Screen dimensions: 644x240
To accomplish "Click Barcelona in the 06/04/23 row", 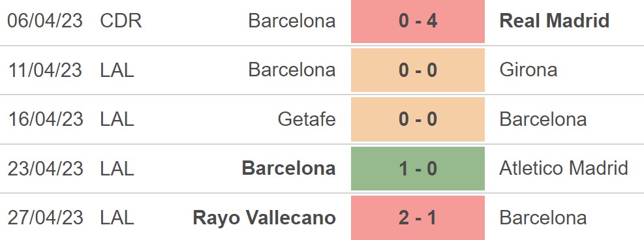I will pos(292,20).
